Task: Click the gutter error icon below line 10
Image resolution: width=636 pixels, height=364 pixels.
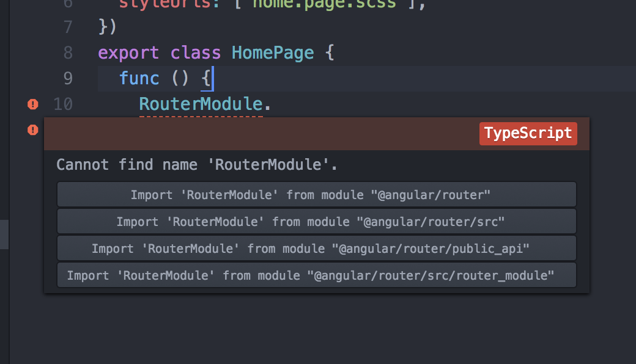Action: pos(33,129)
